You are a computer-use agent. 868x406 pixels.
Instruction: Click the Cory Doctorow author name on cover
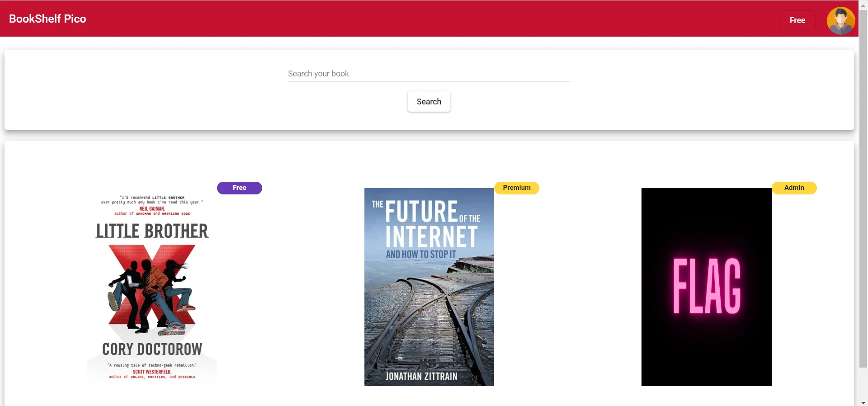(x=152, y=349)
